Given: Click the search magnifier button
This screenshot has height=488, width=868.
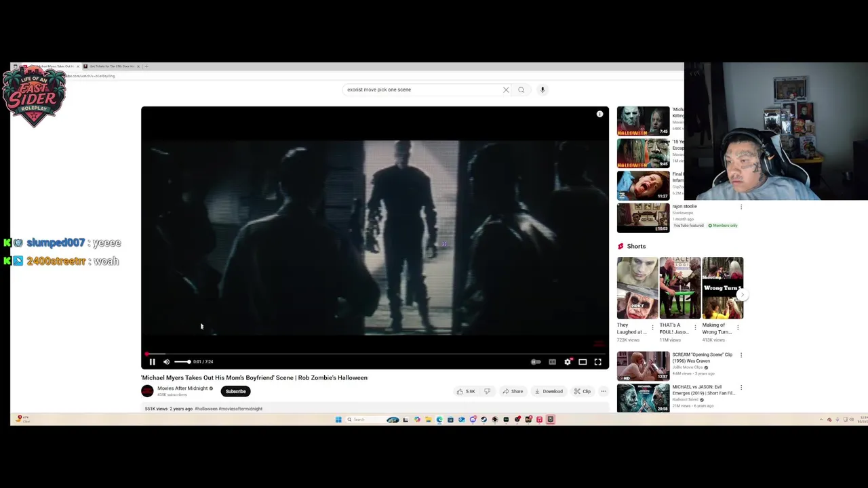Looking at the screenshot, I should (521, 89).
